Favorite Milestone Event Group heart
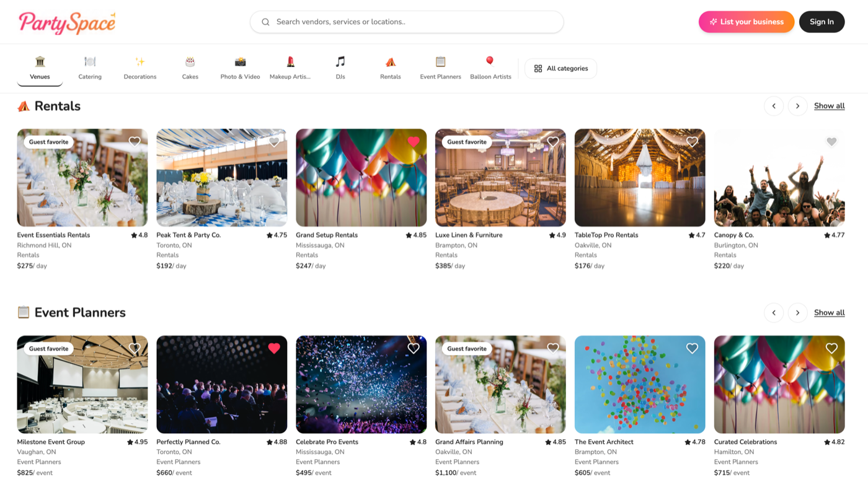 click(x=135, y=349)
